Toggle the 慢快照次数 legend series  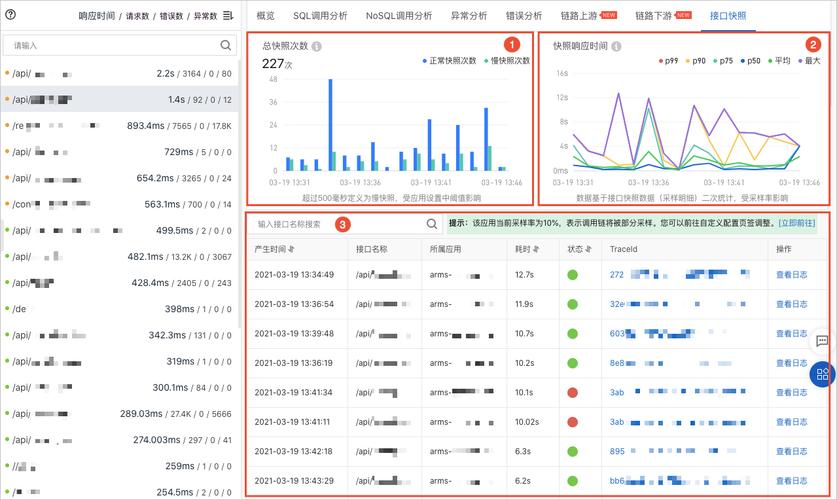(507, 61)
